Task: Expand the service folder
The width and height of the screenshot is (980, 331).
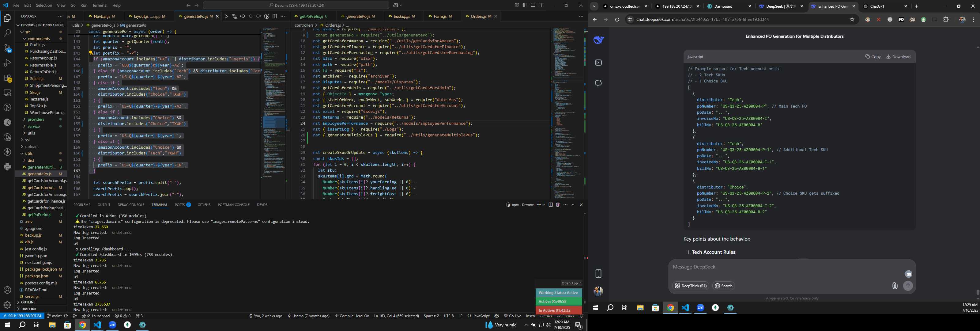Action: 33,127
